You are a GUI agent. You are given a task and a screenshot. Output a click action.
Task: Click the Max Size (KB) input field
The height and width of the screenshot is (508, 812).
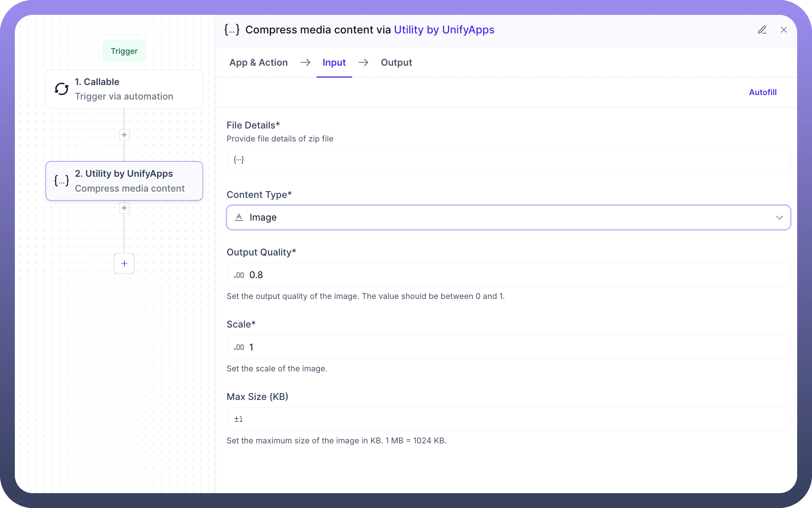(x=508, y=419)
